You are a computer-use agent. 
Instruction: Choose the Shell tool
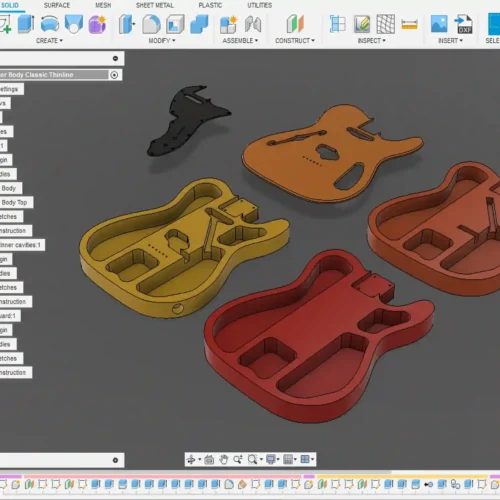click(x=175, y=24)
